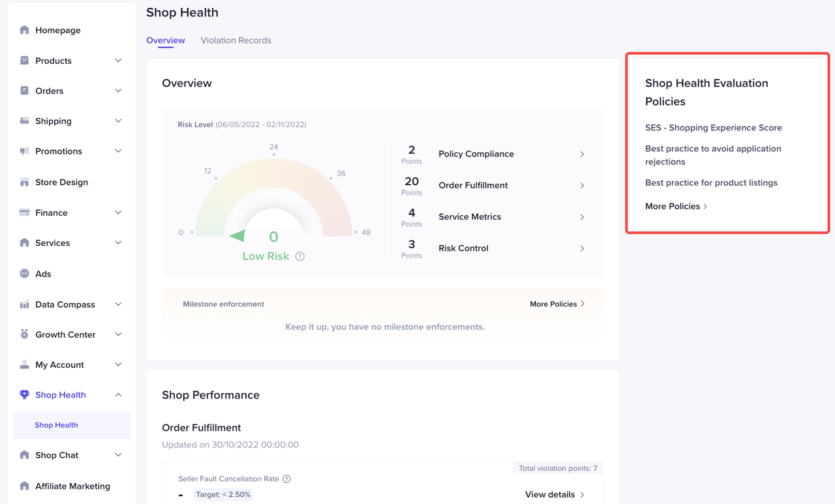The width and height of the screenshot is (835, 504).
Task: Open SES - Shopping Experience Score policy
Action: [713, 128]
